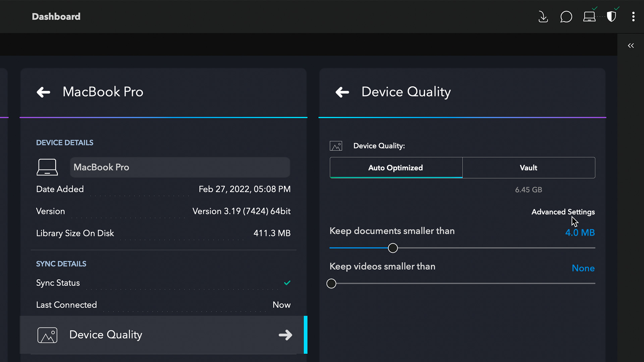Click the 4.0 MB documents value

tap(580, 233)
